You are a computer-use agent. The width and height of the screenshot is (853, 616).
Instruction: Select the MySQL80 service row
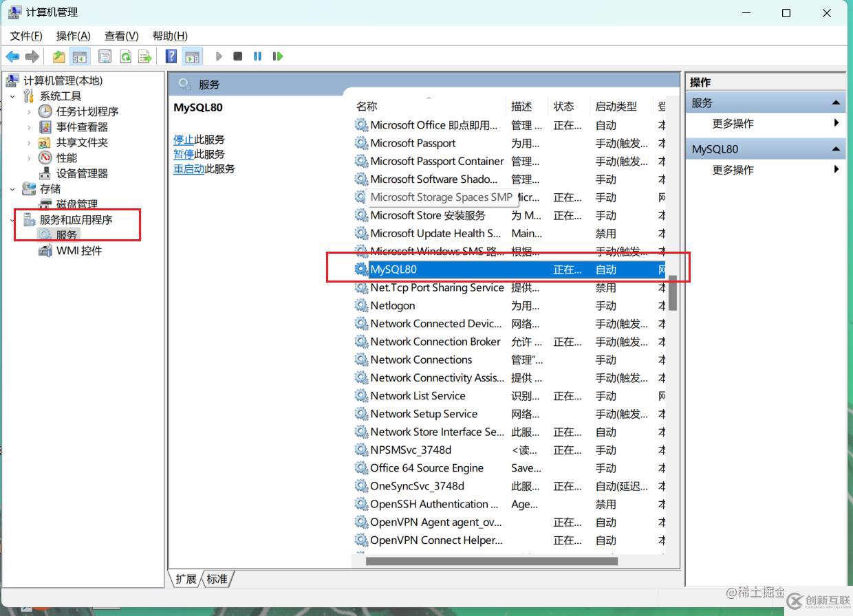[x=509, y=269]
